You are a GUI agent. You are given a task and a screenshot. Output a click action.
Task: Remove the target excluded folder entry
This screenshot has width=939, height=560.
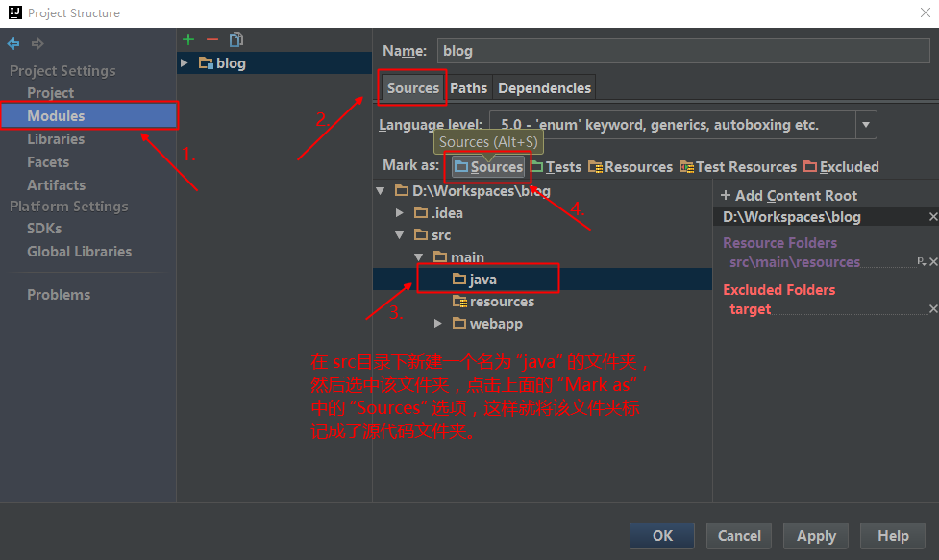click(932, 309)
